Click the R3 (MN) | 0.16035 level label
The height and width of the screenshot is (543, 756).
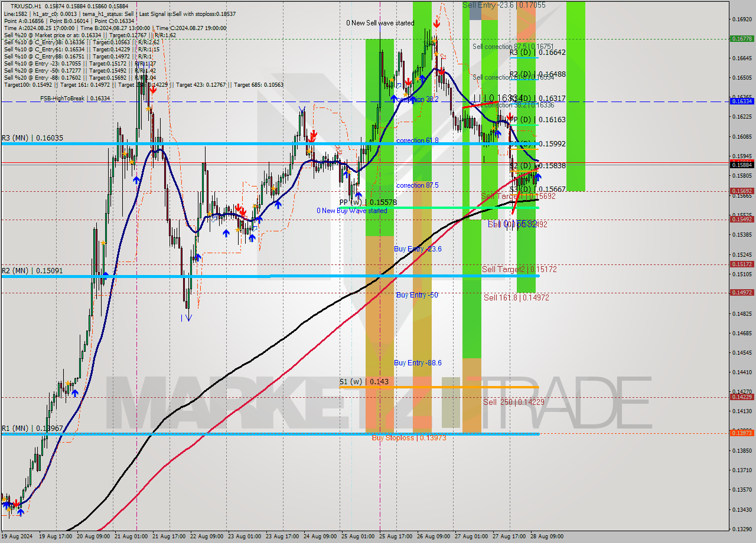32,138
